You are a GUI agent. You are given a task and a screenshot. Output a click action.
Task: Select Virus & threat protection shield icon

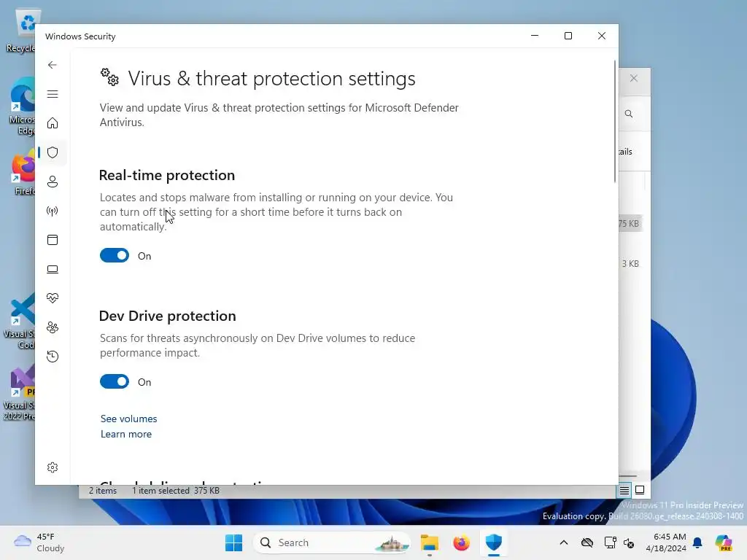53,152
